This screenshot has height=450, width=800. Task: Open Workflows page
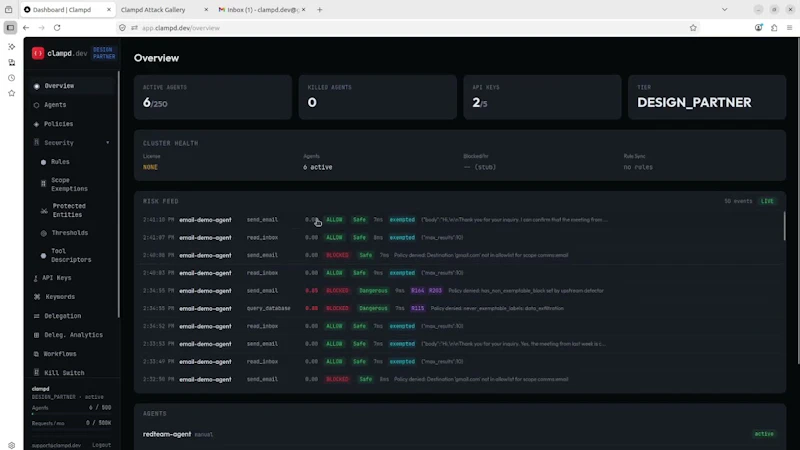60,354
